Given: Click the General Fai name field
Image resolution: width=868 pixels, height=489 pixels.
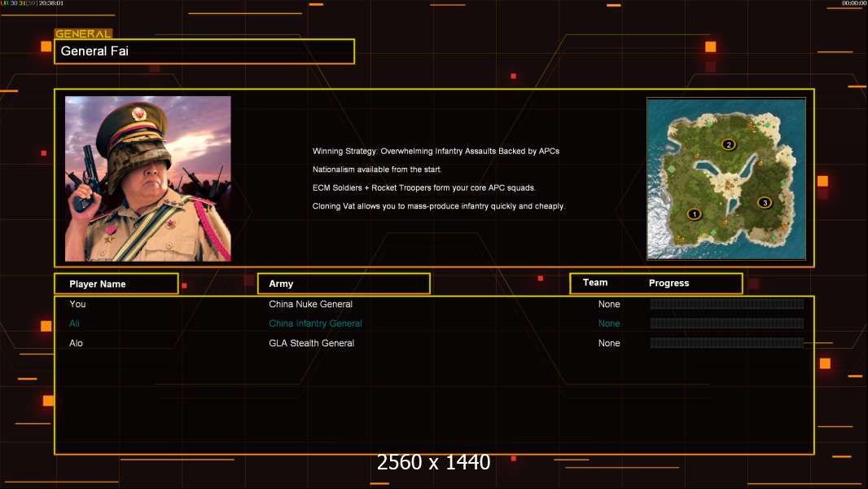Looking at the screenshot, I should 204,51.
